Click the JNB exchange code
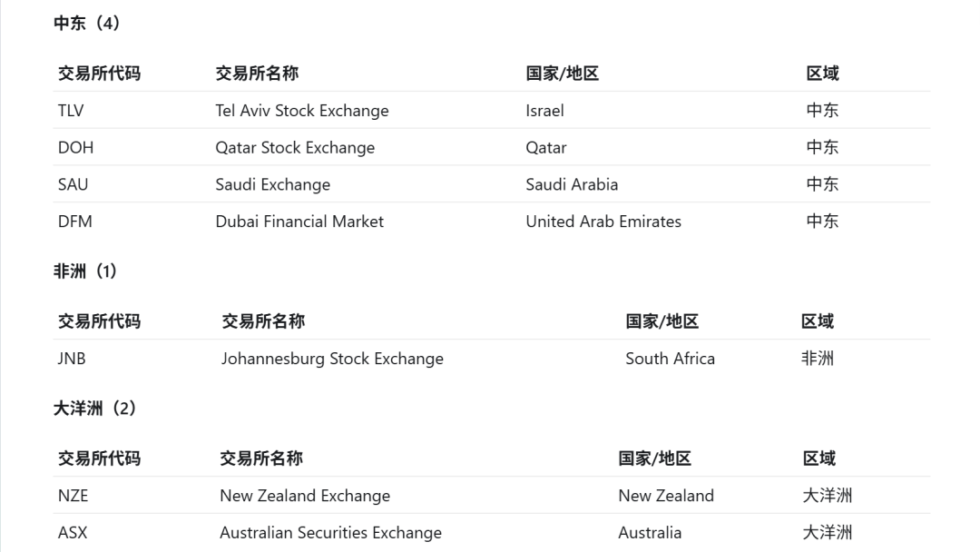 pos(72,359)
